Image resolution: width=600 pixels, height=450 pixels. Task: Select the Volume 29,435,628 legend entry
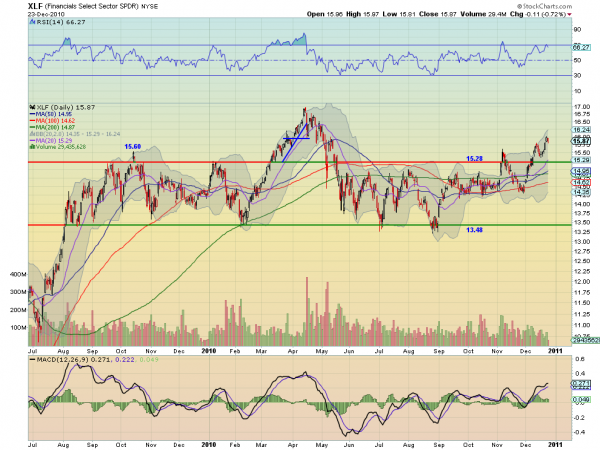pyautogui.click(x=58, y=147)
